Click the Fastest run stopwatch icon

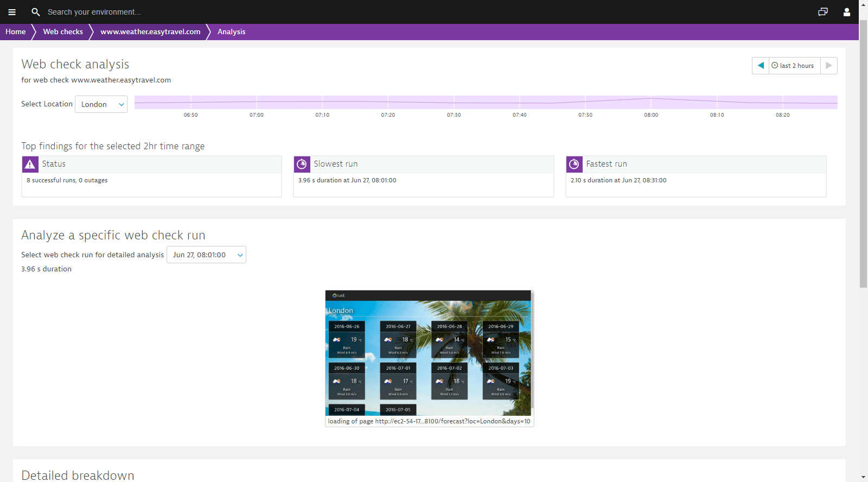coord(574,164)
